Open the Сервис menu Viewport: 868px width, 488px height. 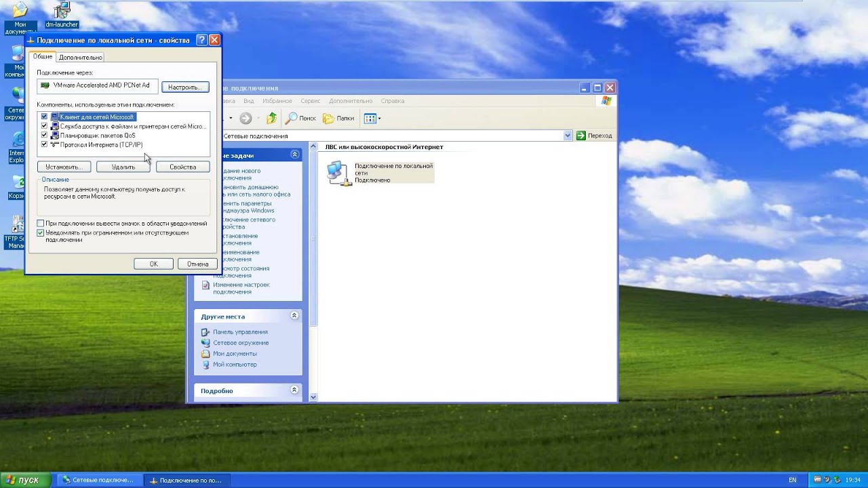click(311, 101)
